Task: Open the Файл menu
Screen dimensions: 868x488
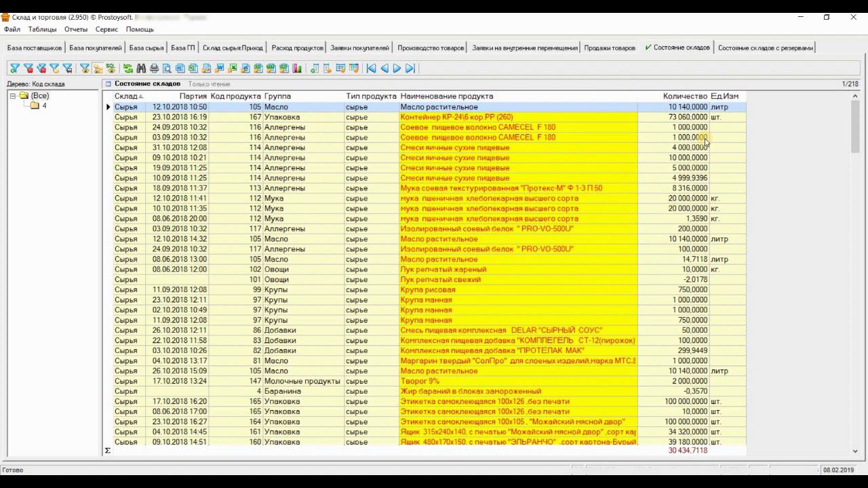Action: coord(12,29)
